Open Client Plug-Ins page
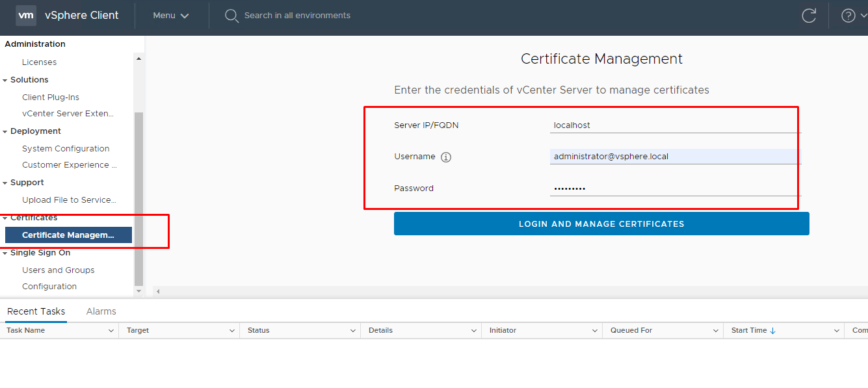This screenshot has width=868, height=388. 51,97
